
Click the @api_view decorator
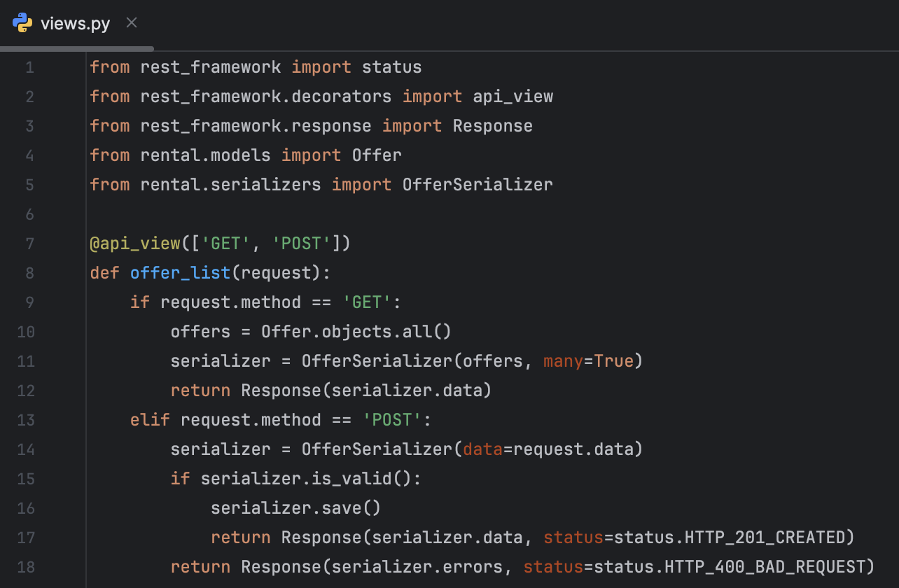point(135,243)
